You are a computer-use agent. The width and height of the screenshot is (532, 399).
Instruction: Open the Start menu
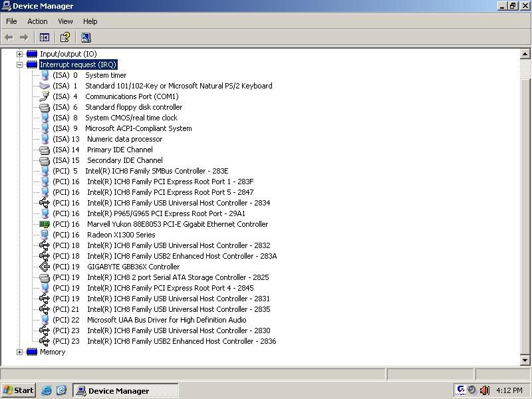pos(19,390)
